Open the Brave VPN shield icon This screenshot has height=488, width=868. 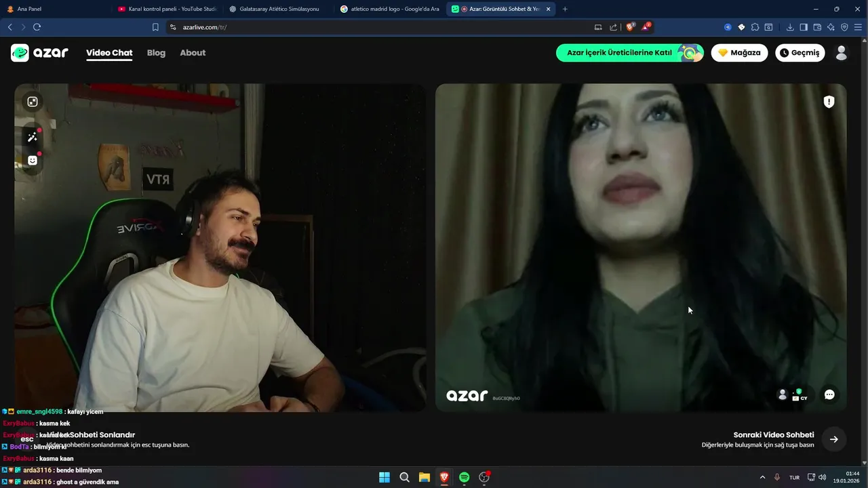(x=844, y=27)
